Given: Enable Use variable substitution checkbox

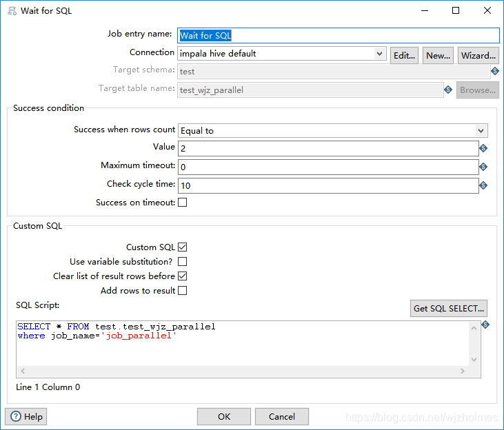Looking at the screenshot, I should coord(182,262).
